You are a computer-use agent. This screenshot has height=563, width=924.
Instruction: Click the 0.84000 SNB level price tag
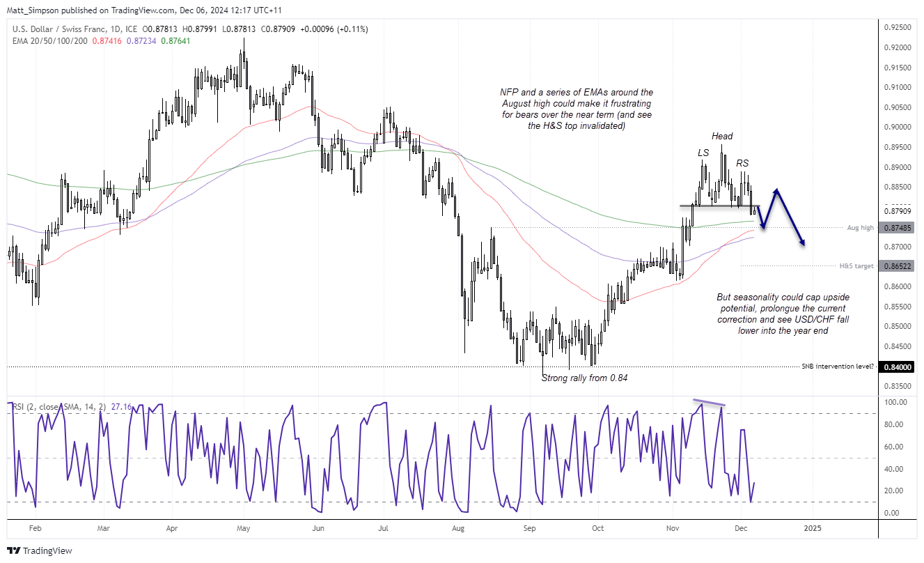coord(898,367)
